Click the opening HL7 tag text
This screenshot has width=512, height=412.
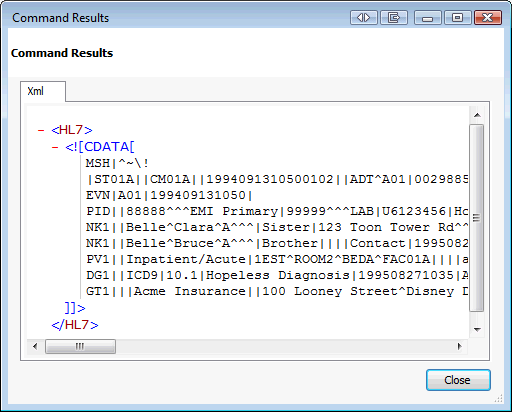(x=72, y=130)
